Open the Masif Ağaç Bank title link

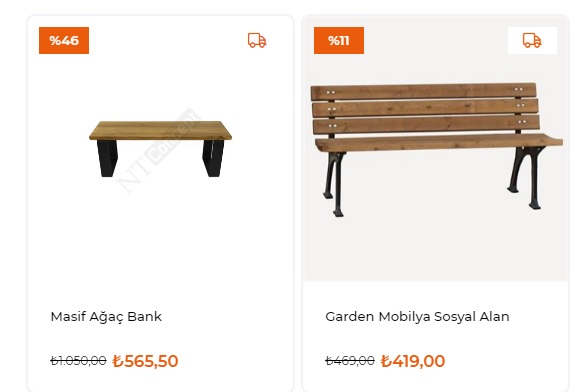click(x=106, y=316)
